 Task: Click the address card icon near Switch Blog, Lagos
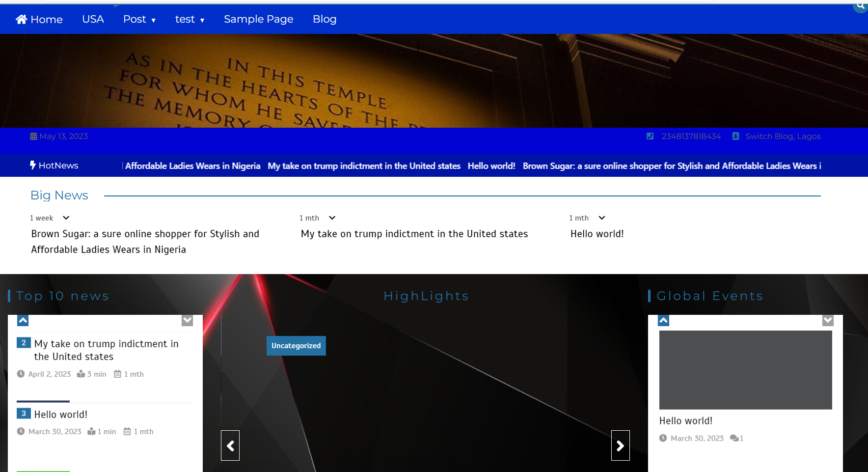(x=735, y=136)
